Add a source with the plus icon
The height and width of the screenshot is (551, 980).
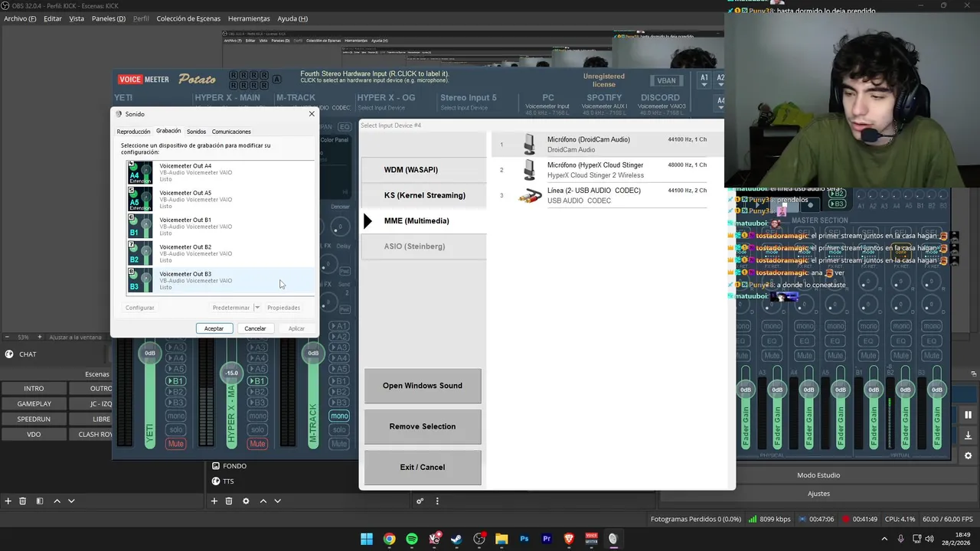214,501
